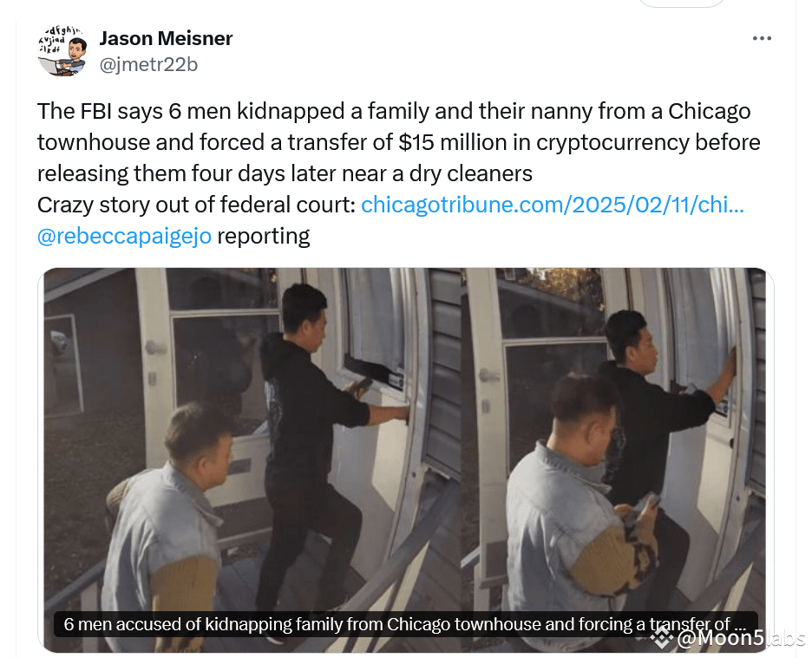Image resolution: width=812 pixels, height=658 pixels.
Task: Open @rebeccapaigejo mentioned profile
Action: 124,236
